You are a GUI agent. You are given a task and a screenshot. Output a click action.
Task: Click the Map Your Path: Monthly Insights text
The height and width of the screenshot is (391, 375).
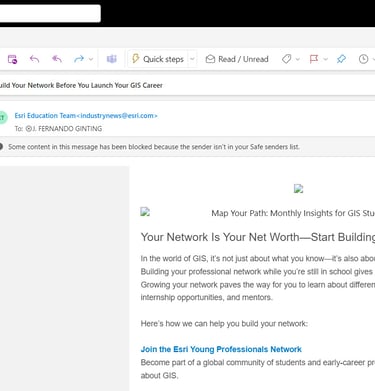point(293,213)
